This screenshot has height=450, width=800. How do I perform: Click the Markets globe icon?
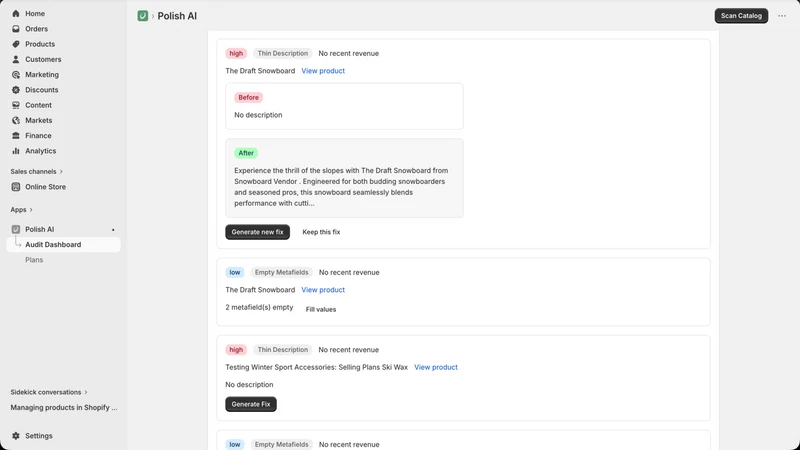(x=16, y=121)
